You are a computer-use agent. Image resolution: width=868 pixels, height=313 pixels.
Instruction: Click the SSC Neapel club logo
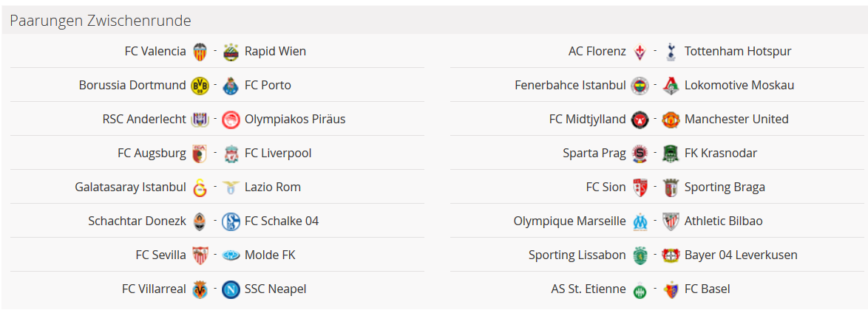pyautogui.click(x=231, y=289)
